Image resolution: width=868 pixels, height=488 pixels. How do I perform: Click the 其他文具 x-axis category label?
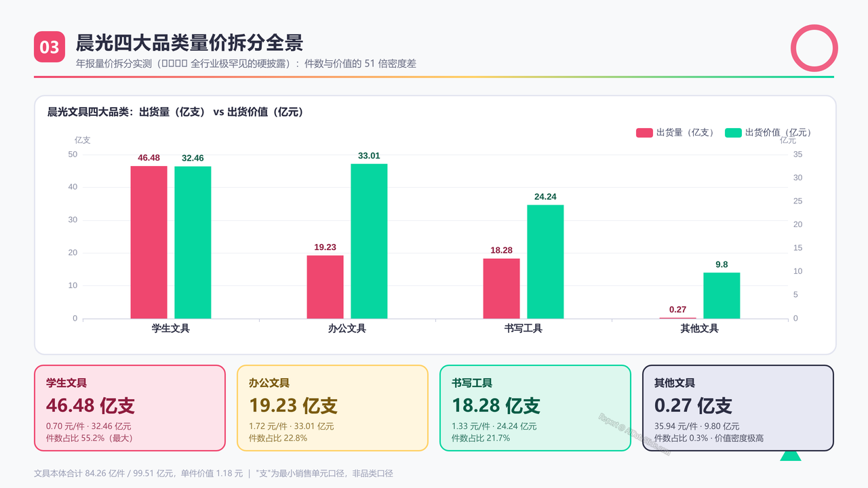[700, 329]
